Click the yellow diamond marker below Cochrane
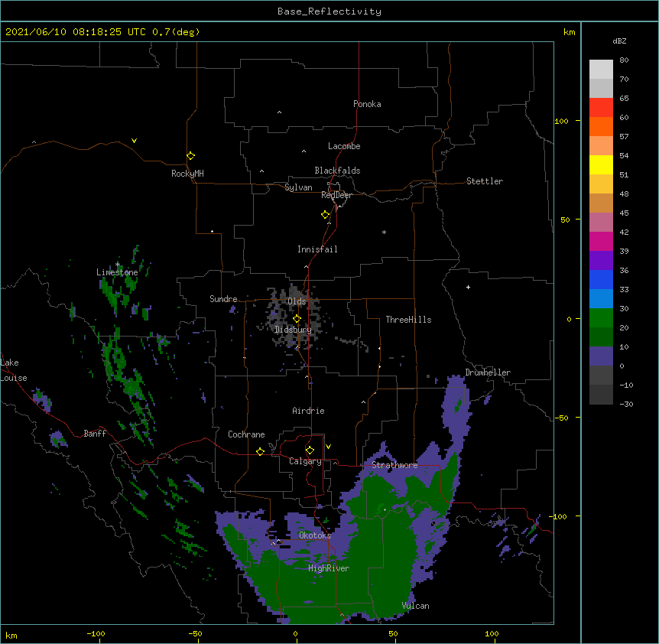 260,451
